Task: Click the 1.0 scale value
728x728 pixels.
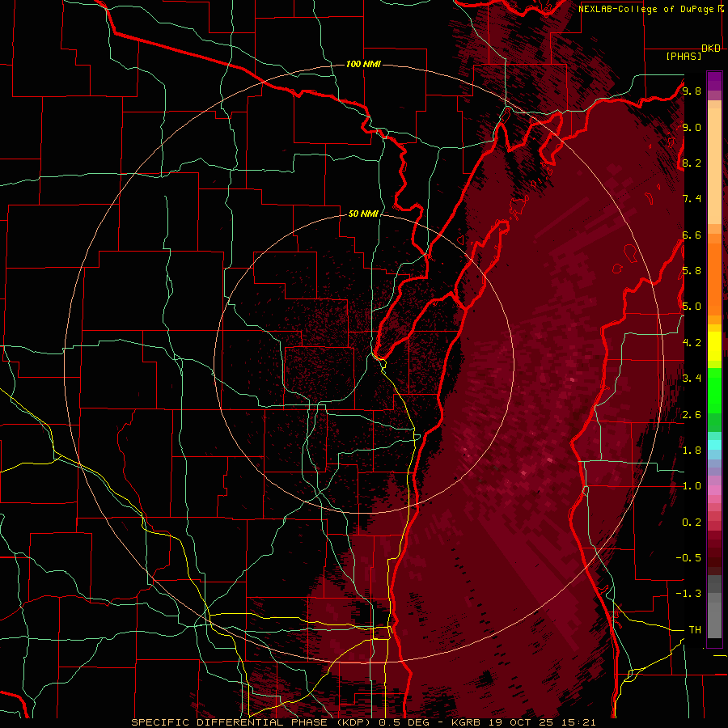Action: [692, 486]
